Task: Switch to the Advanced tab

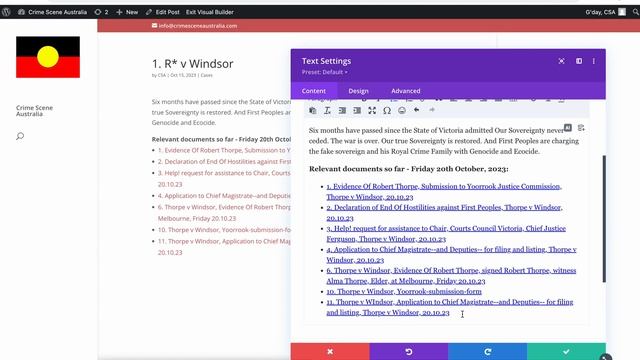Action: pyautogui.click(x=405, y=91)
